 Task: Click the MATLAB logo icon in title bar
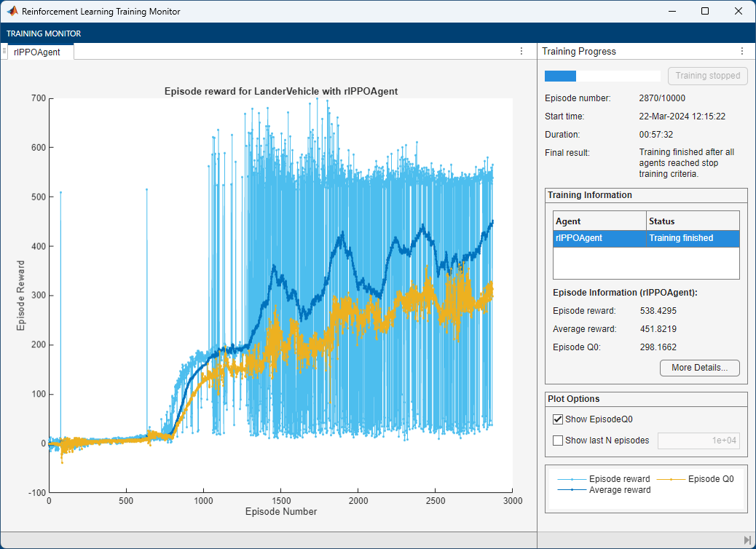point(12,11)
